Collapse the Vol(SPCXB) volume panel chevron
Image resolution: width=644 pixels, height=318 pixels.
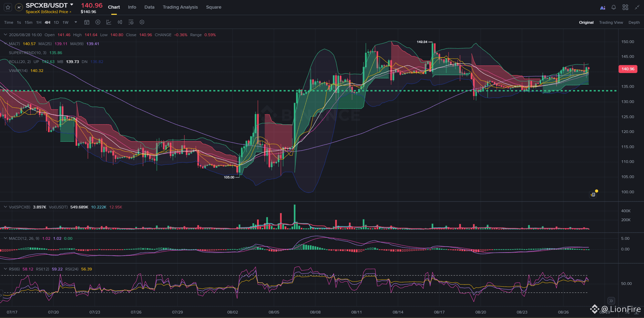tap(5, 207)
